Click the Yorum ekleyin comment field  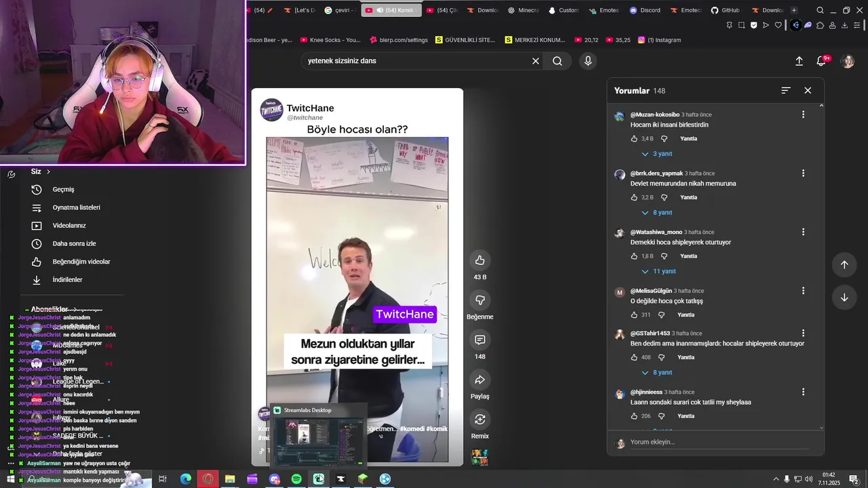719,442
